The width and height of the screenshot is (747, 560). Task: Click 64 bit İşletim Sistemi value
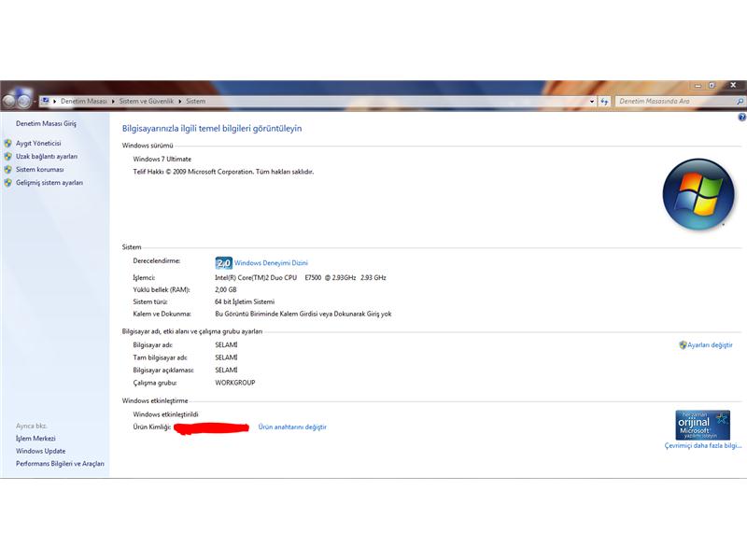[x=245, y=301]
